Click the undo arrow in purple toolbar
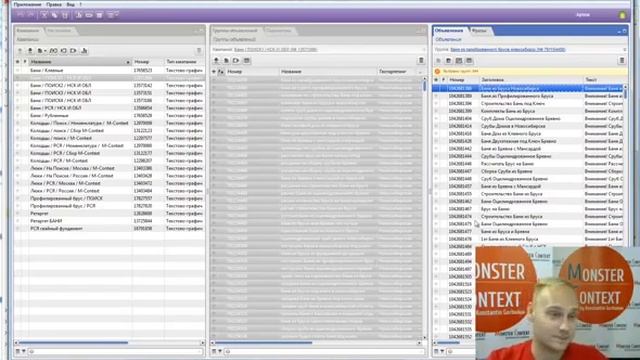Image resolution: width=640 pixels, height=360 pixels. [x=20, y=15]
